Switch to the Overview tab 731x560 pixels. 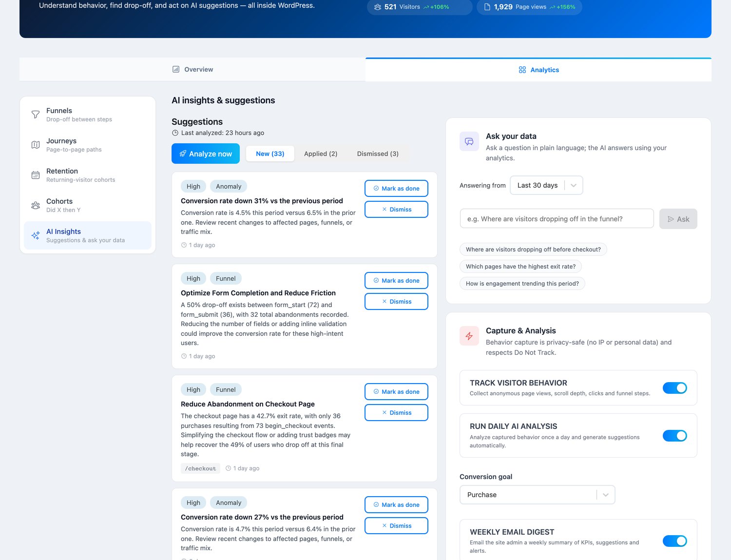pos(192,69)
